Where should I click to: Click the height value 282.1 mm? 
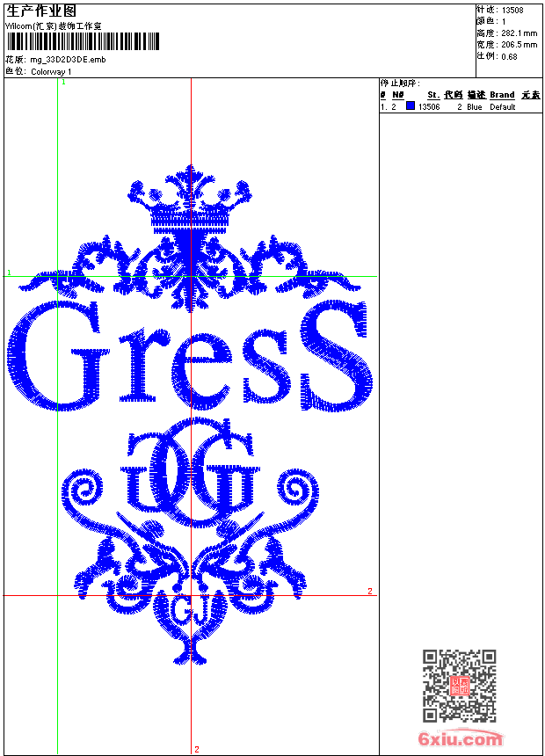coord(518,33)
